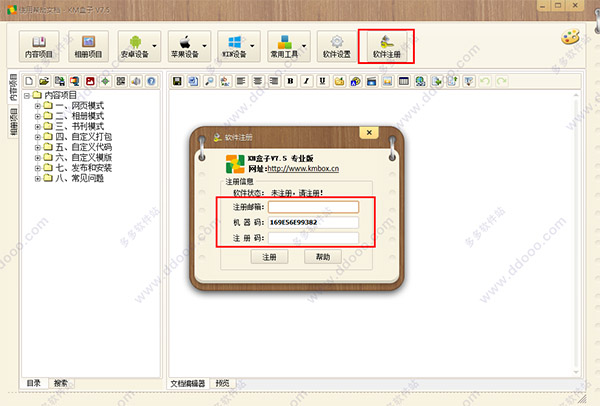Select 五、自定义代码 tree item

(x=84, y=147)
